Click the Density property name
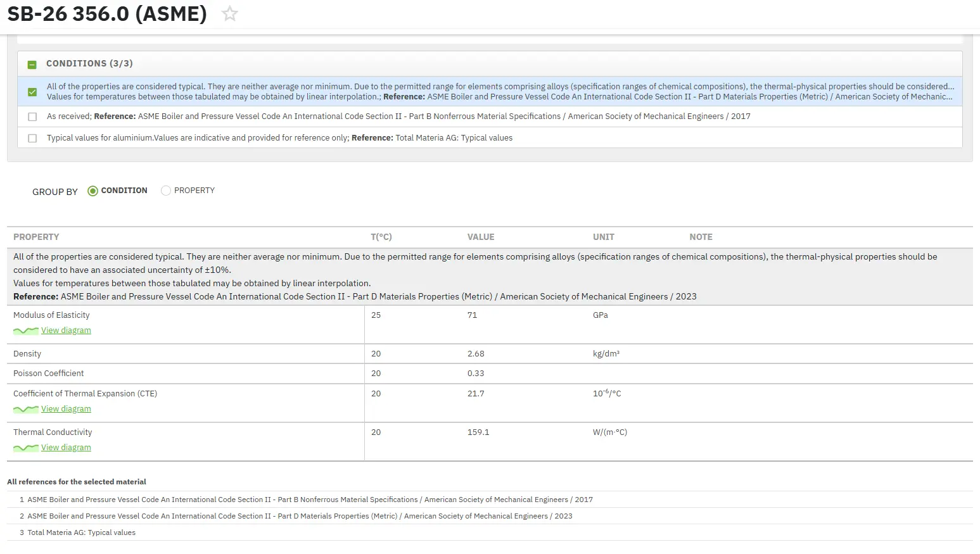 coord(27,354)
